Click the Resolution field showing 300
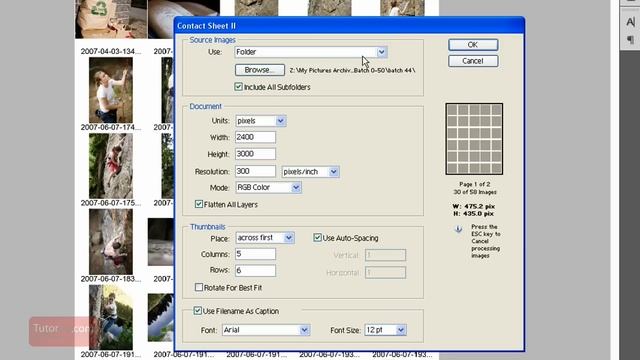The height and width of the screenshot is (360, 640). tap(255, 171)
